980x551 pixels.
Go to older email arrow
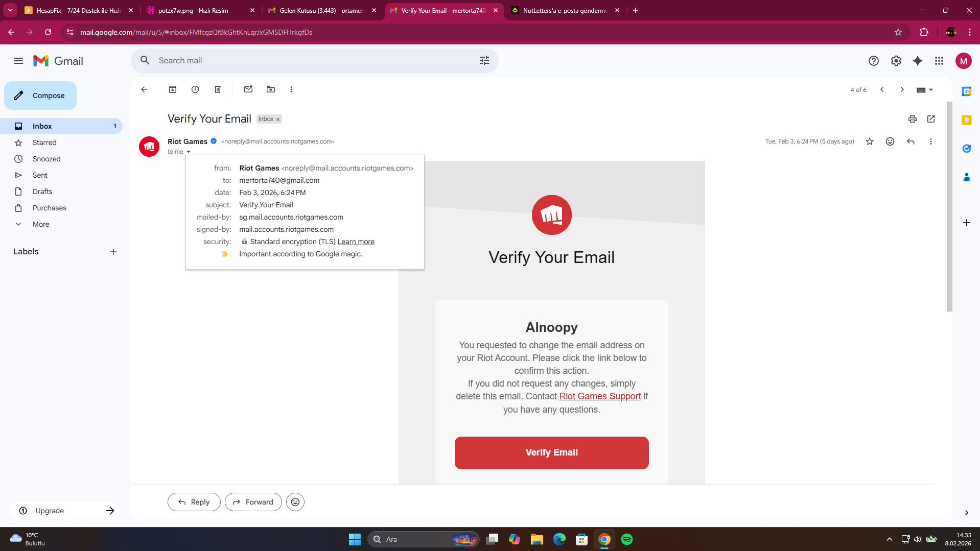[x=902, y=89]
